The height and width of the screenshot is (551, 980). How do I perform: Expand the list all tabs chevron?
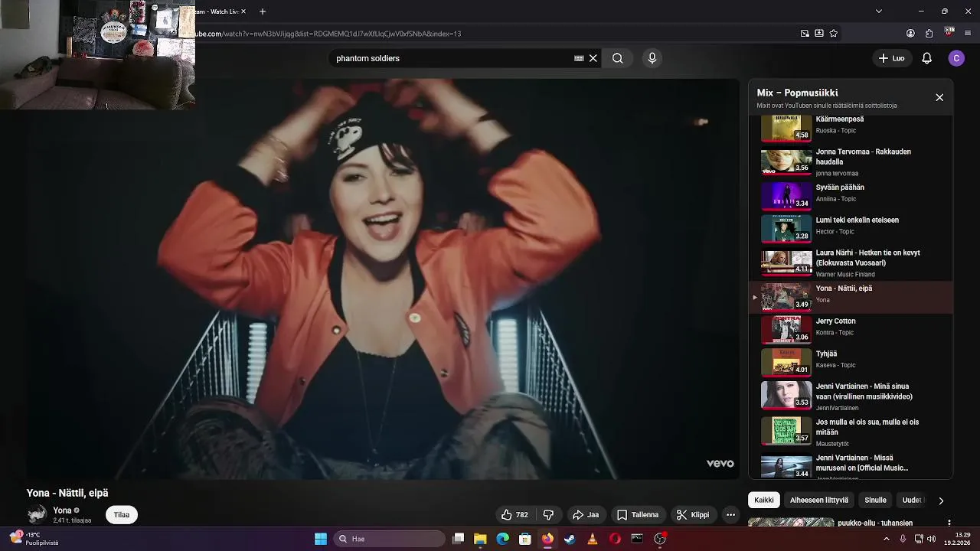coord(879,11)
